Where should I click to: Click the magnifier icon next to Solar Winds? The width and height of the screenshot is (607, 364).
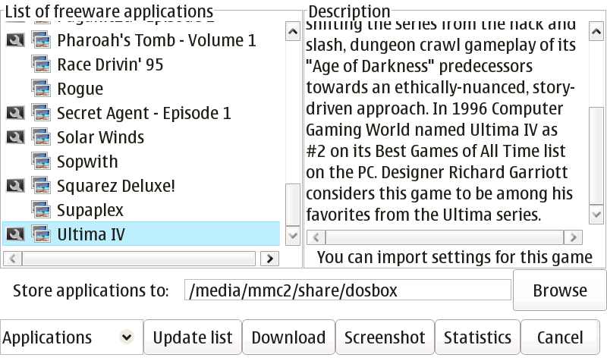15,137
